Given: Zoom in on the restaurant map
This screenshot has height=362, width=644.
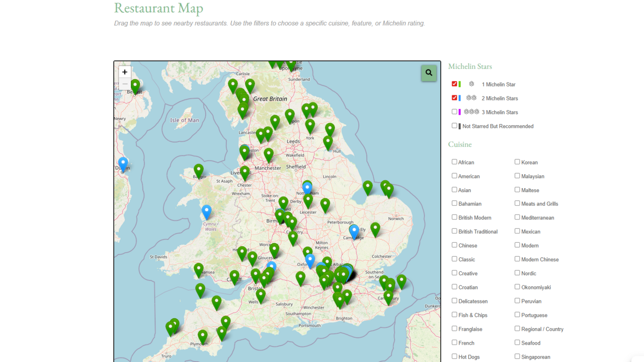Looking at the screenshot, I should (x=125, y=72).
